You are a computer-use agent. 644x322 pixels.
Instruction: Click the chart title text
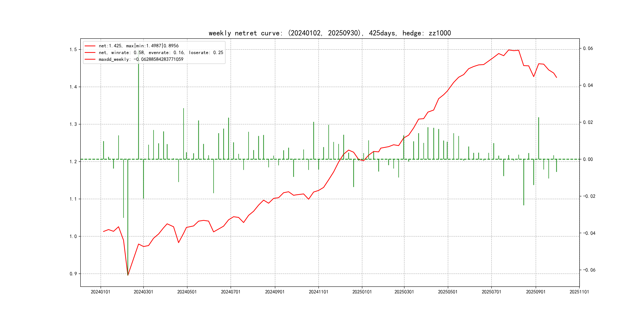[x=330, y=33]
